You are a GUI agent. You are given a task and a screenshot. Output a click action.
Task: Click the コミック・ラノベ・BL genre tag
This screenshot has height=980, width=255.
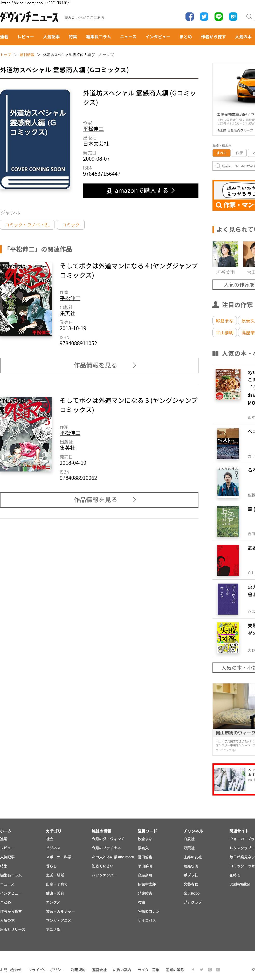(x=27, y=225)
